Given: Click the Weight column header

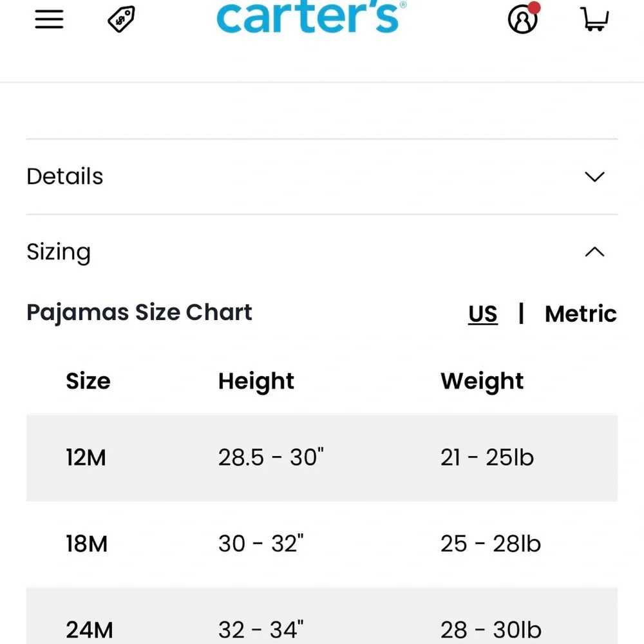Looking at the screenshot, I should coord(482,381).
